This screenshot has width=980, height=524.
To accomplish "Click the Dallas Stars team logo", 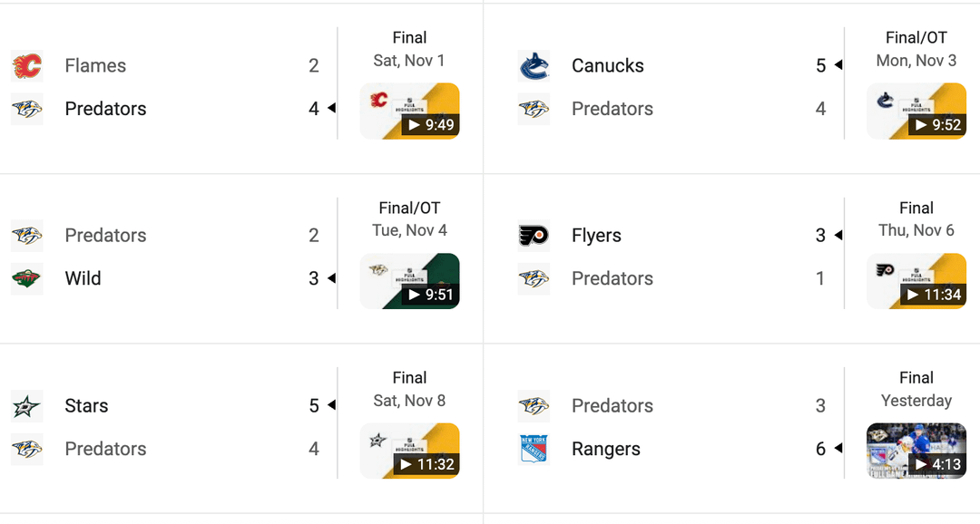I will pos(26,405).
